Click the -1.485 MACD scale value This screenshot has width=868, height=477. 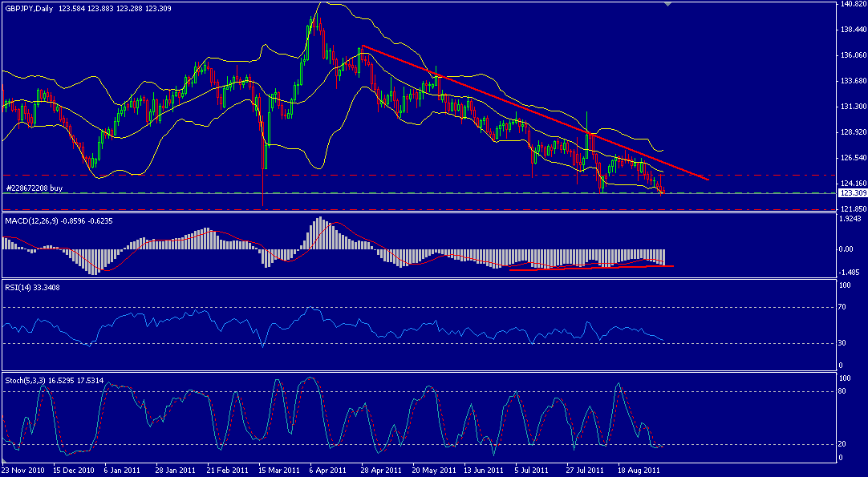(850, 273)
